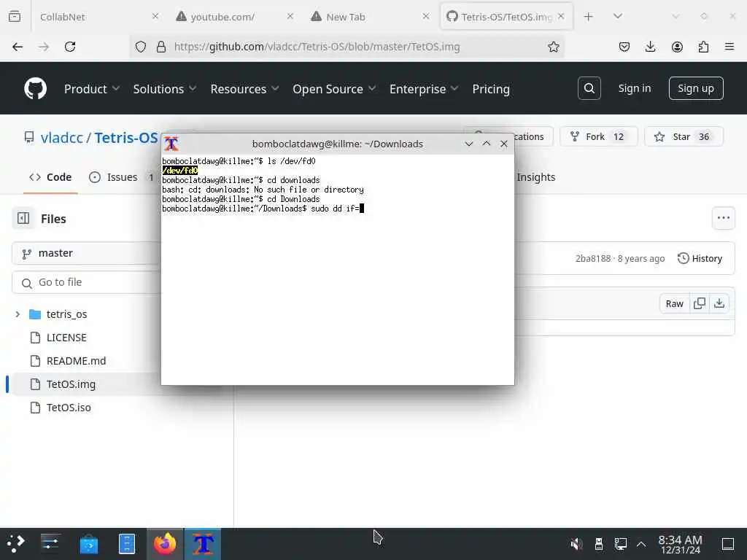Open Firefox Pocket save icon
The height and width of the screenshot is (560, 747).
click(624, 47)
